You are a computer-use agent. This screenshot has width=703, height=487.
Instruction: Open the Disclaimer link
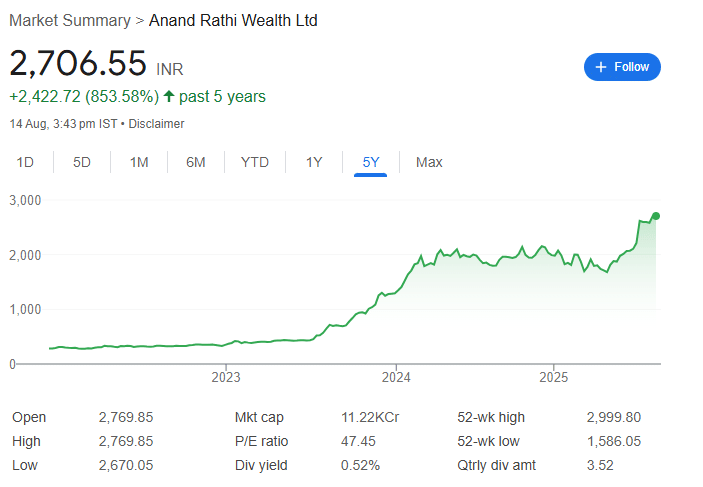pos(156,124)
